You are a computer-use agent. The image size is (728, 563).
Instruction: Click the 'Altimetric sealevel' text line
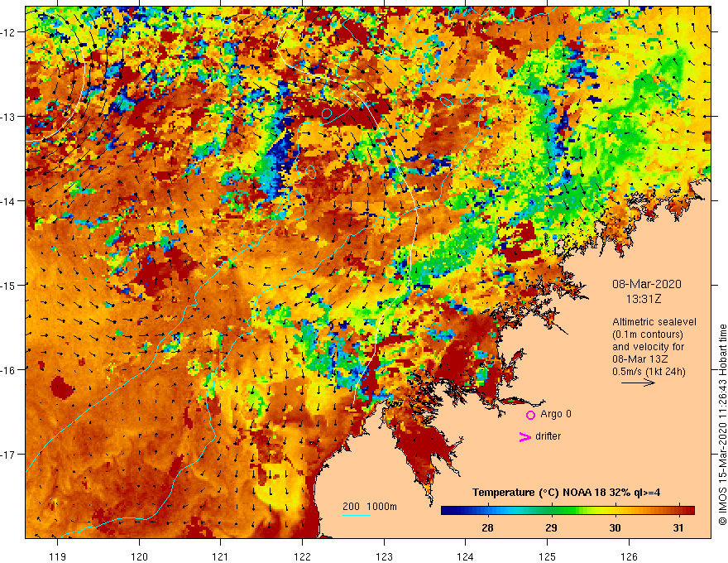coord(654,322)
